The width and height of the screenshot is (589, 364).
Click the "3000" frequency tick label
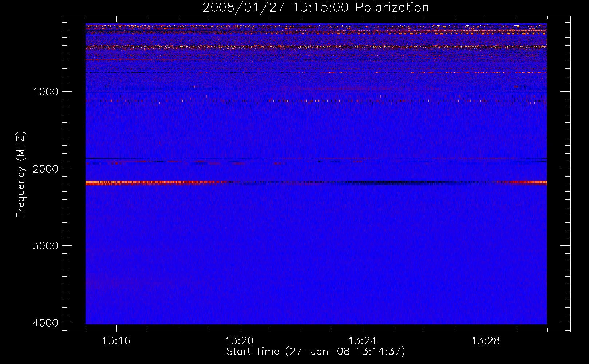point(46,246)
